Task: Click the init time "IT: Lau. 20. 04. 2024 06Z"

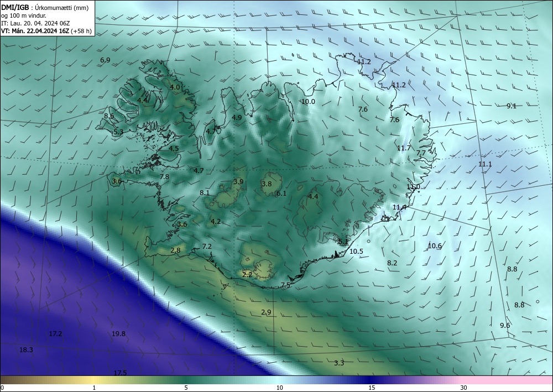Action: click(35, 23)
